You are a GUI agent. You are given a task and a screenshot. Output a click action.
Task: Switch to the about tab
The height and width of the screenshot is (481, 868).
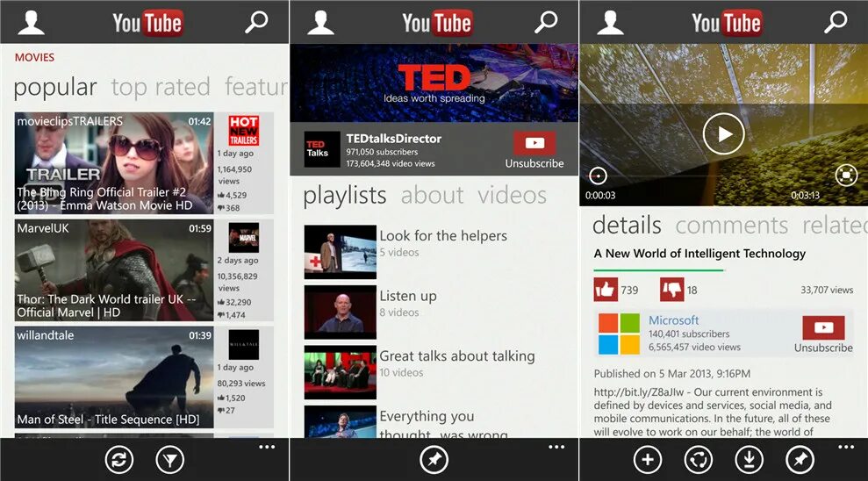[433, 196]
